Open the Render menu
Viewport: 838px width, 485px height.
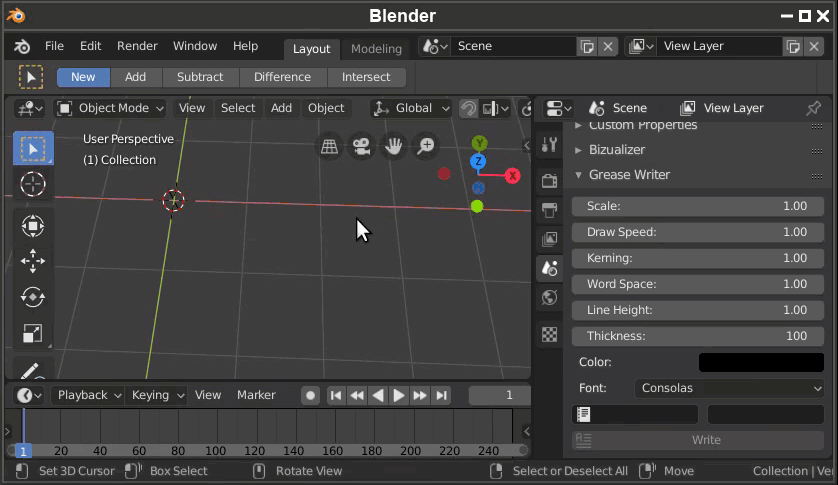click(137, 46)
